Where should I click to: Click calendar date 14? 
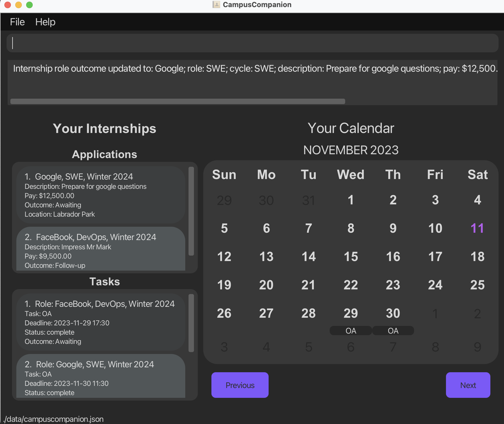point(308,257)
